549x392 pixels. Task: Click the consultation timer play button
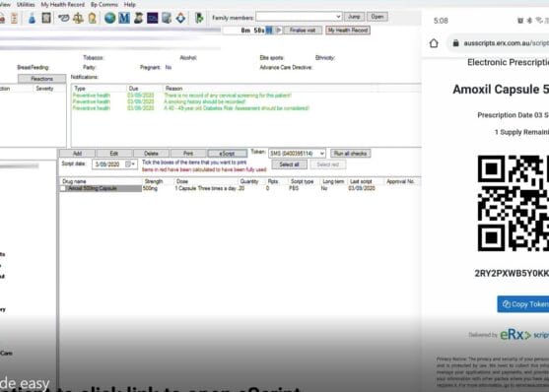pos(278,31)
